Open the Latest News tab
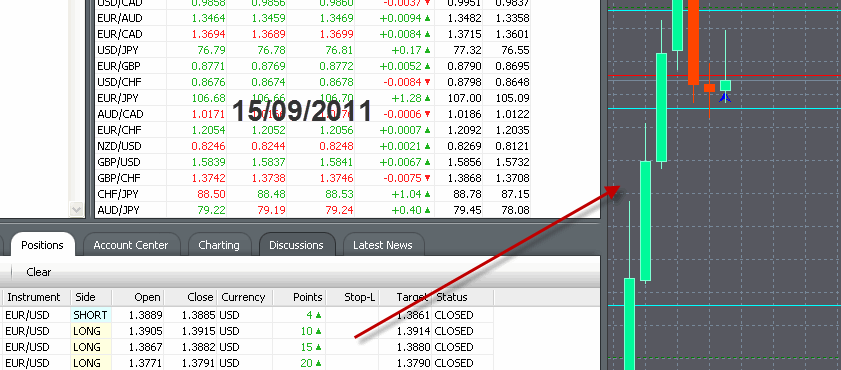Image resolution: width=841 pixels, height=370 pixels. click(383, 245)
